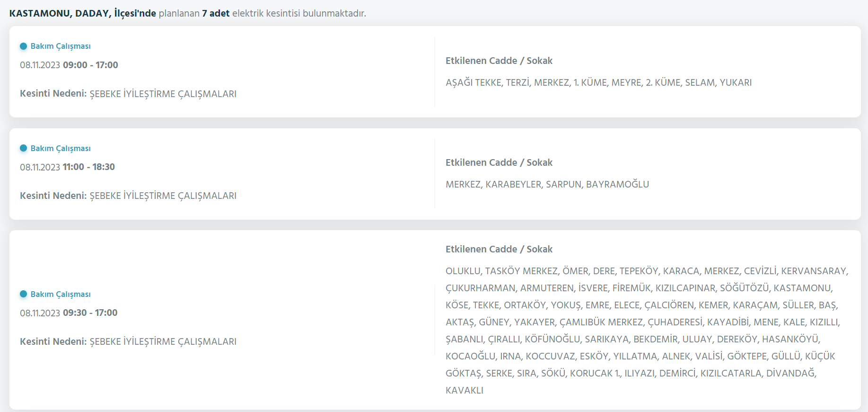Click Etkilenen Cadde / Sokak heading above KARABEYLER list
Image resolution: width=868 pixels, height=412 pixels.
pyautogui.click(x=499, y=162)
